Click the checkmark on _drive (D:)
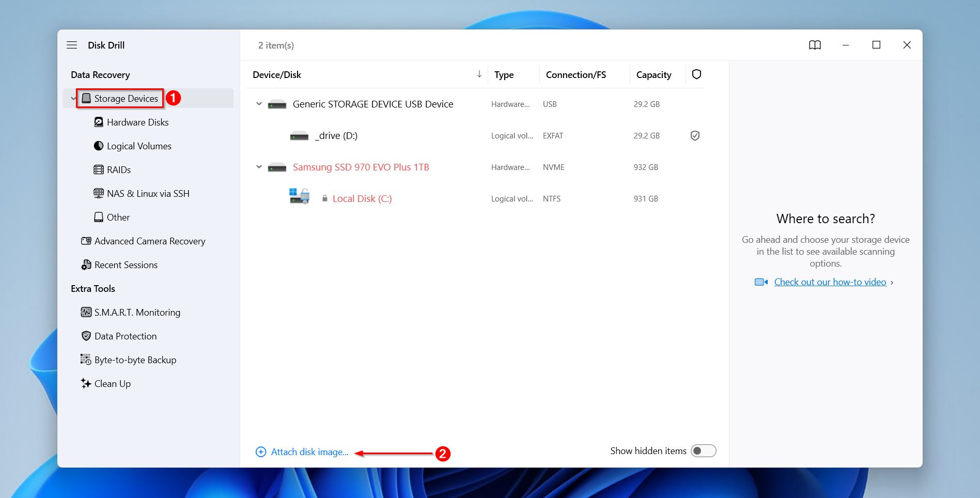The width and height of the screenshot is (980, 498). click(695, 135)
